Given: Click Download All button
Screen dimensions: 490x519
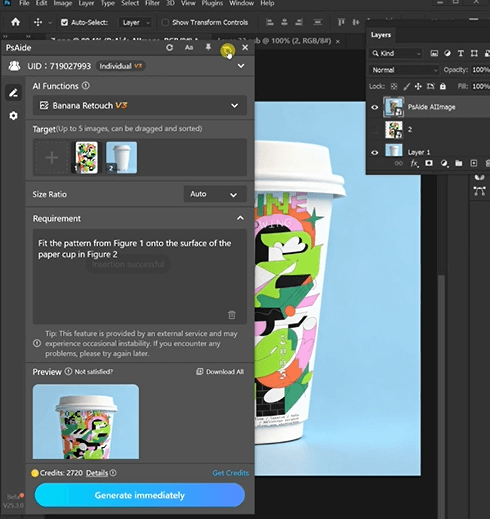Looking at the screenshot, I should coord(220,371).
